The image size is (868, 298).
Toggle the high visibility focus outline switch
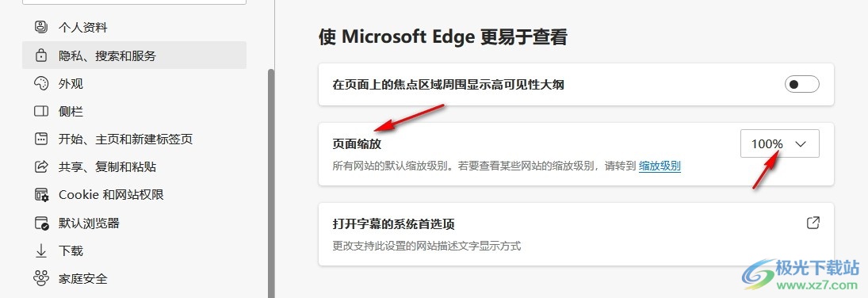(x=801, y=84)
